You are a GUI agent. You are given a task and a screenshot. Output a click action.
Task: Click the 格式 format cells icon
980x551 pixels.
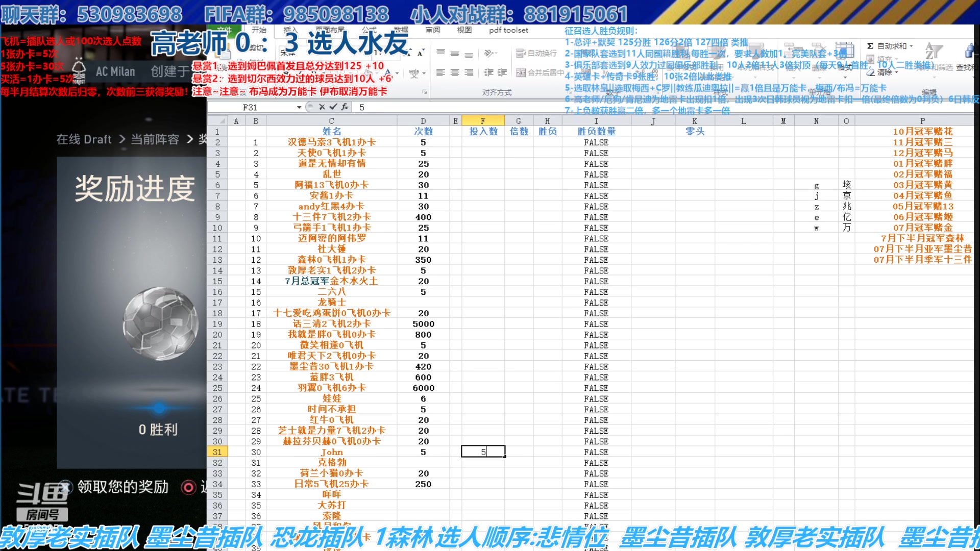coord(845,51)
